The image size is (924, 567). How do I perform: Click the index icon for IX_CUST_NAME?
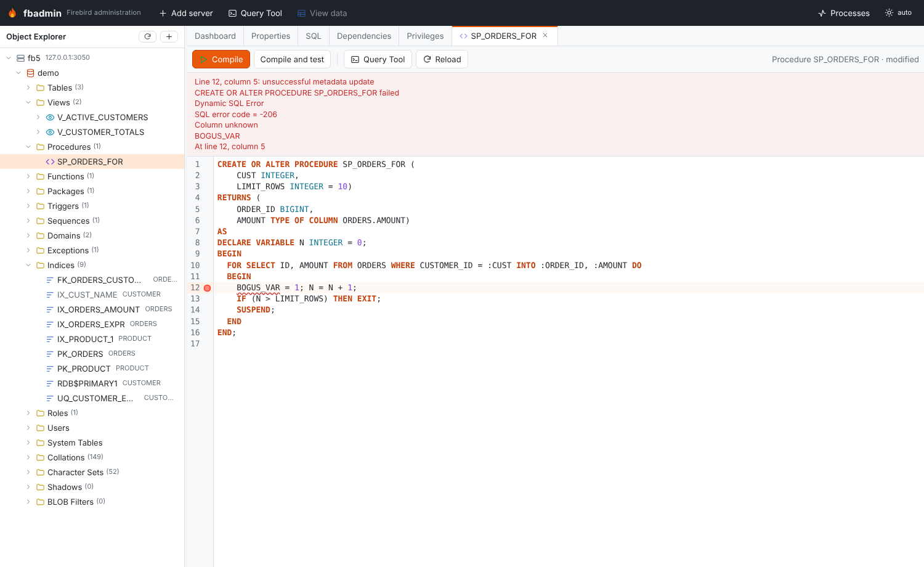click(x=50, y=295)
